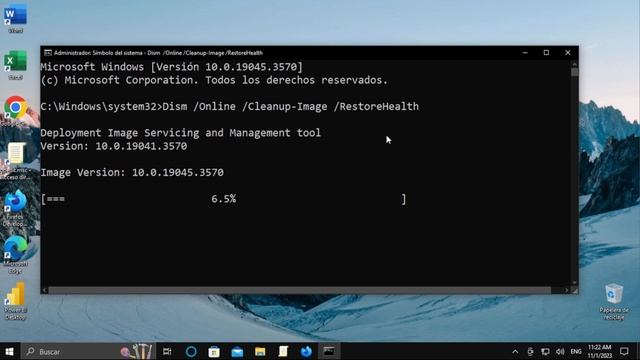Screen dimensions: 640x360
Task: Open the volume control tray icon
Action: [x=560, y=351]
